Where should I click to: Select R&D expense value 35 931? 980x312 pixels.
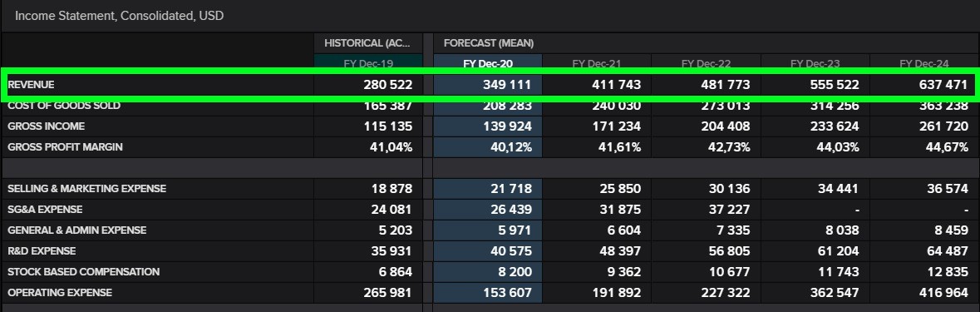(392, 250)
